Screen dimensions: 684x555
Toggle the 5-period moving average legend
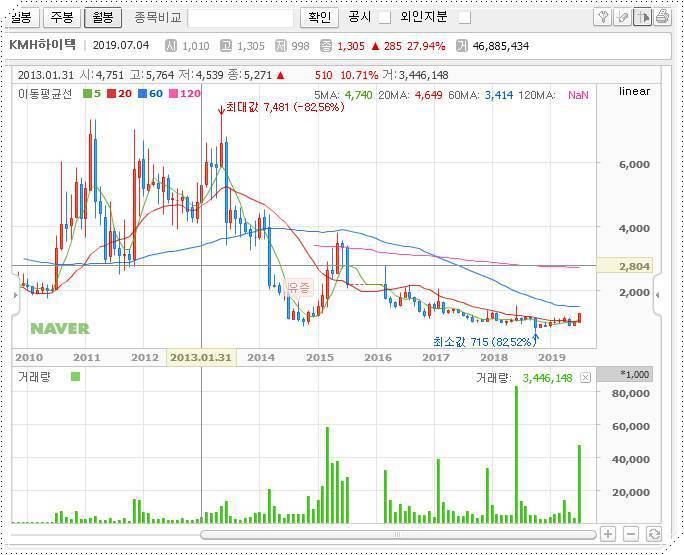tap(92, 94)
